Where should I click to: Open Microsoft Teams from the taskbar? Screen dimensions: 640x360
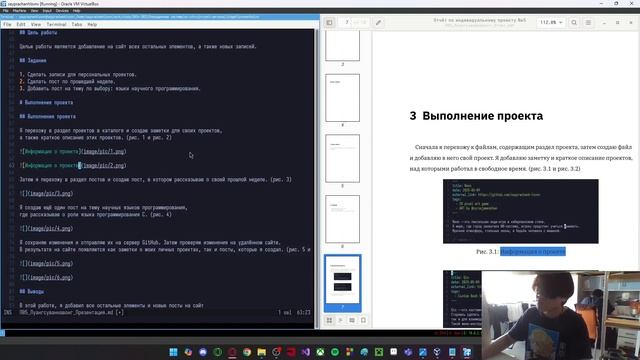(x=408, y=352)
